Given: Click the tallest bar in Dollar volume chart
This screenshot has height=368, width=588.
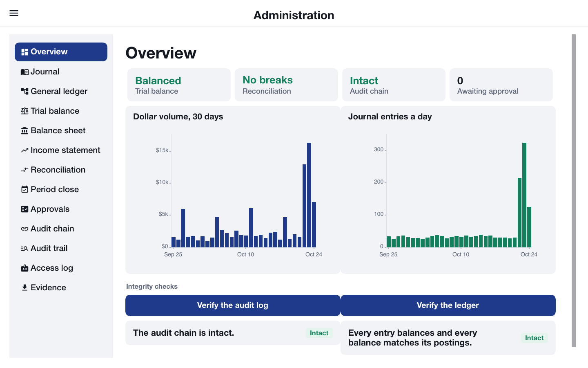Looking at the screenshot, I should [x=309, y=195].
